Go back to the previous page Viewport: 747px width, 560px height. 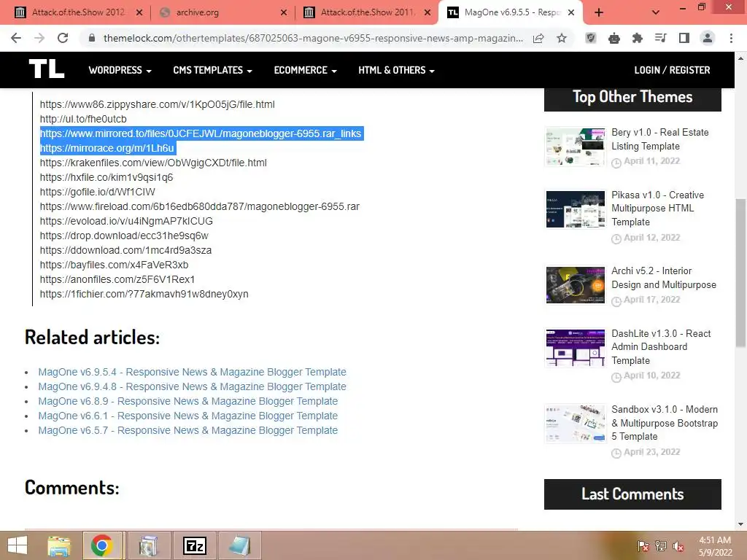16,38
